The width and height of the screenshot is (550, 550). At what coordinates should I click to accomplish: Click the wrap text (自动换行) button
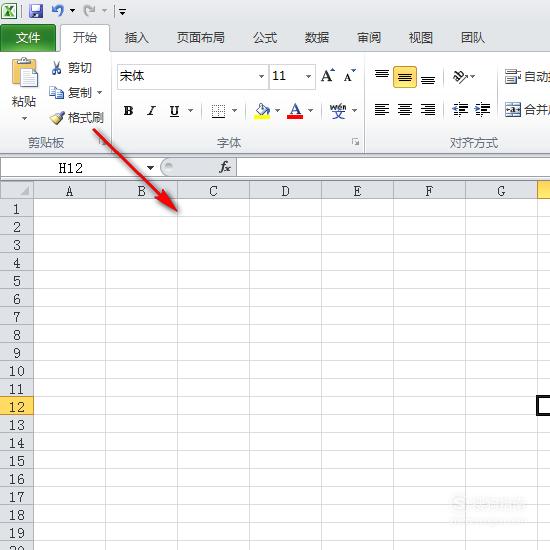[526, 76]
